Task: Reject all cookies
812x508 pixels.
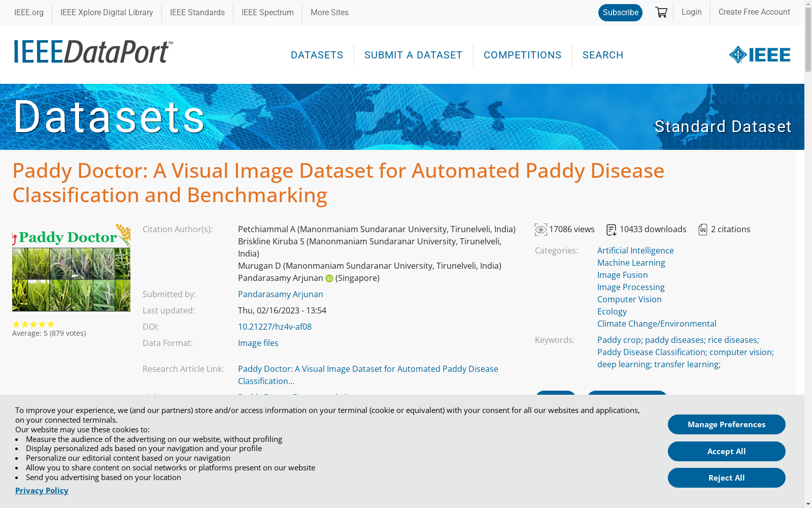Action: 726,478
